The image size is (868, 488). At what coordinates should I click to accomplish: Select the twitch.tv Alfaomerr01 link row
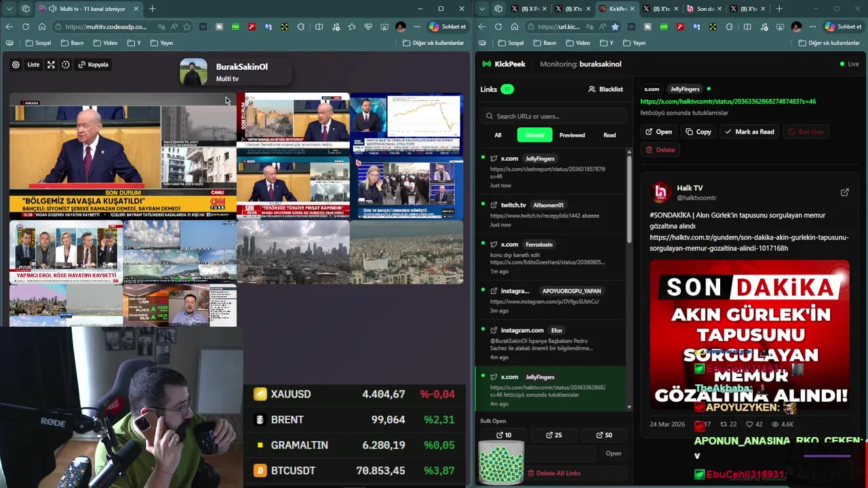coord(551,214)
